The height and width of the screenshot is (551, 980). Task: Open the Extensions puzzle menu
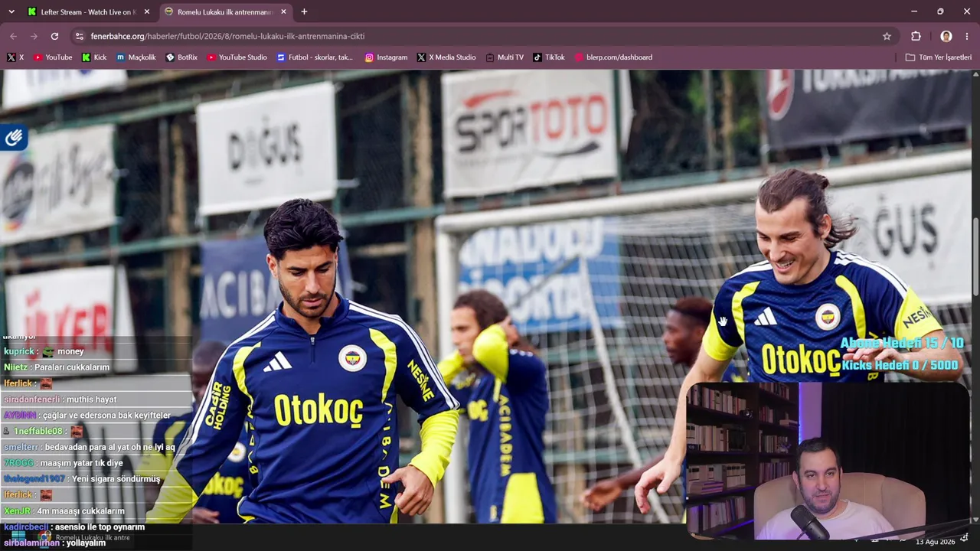coord(916,36)
